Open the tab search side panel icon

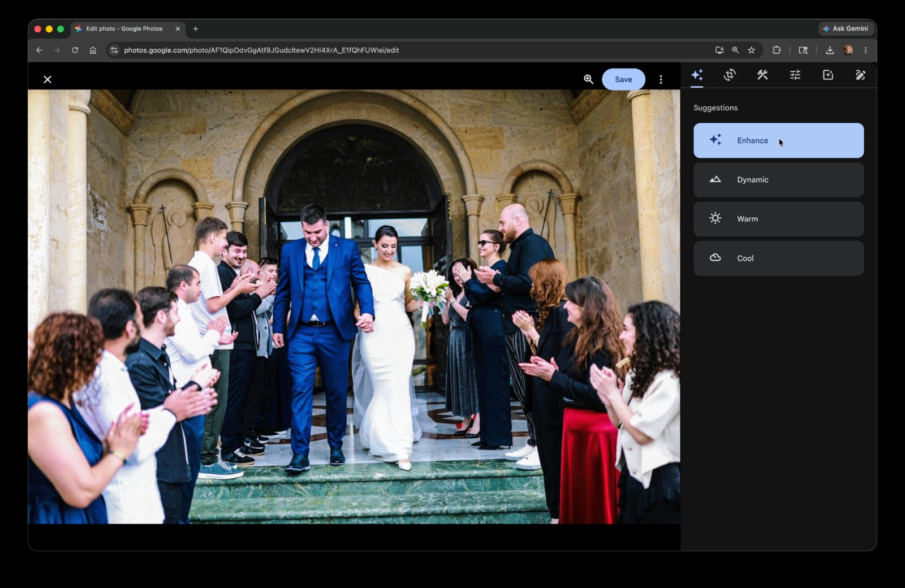click(x=803, y=50)
